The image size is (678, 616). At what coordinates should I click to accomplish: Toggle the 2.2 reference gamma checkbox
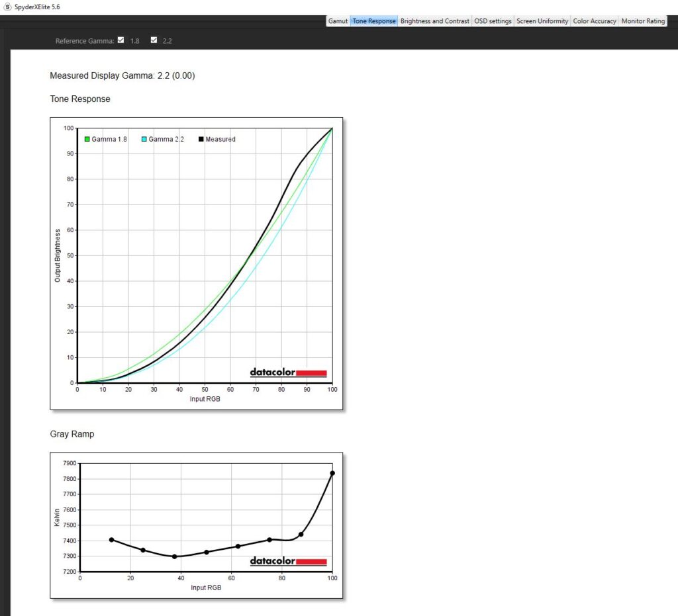(x=154, y=40)
